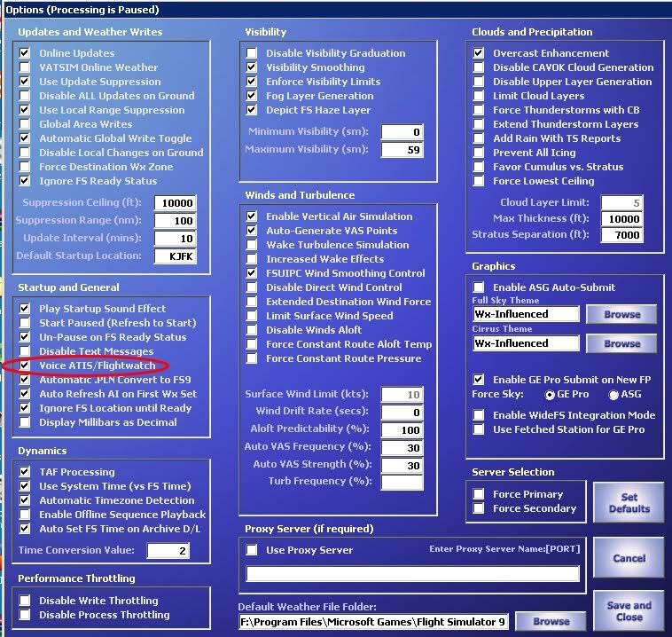Uncheck Visibility Smoothing
The height and width of the screenshot is (637, 672).
coord(252,67)
